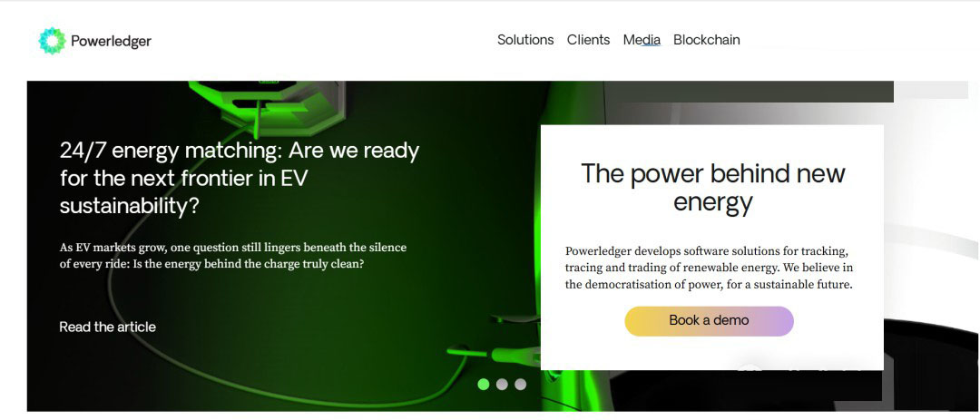Open the Blockchain navigation item
Image resolution: width=980 pixels, height=420 pixels.
click(706, 40)
